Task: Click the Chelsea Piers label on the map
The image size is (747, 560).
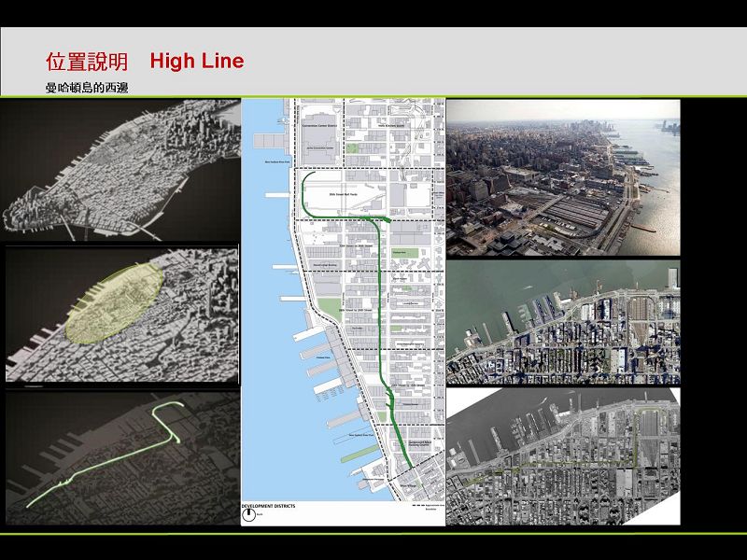Action: pyautogui.click(x=325, y=357)
